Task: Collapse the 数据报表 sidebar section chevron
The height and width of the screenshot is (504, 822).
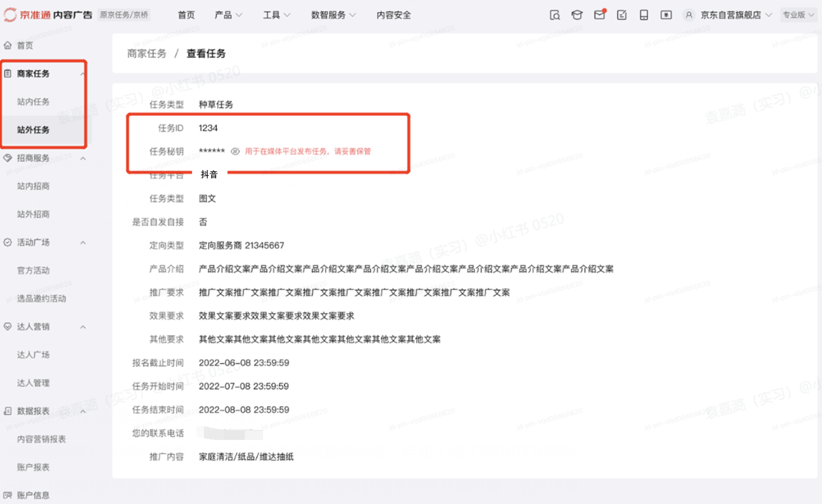Action: (x=83, y=411)
